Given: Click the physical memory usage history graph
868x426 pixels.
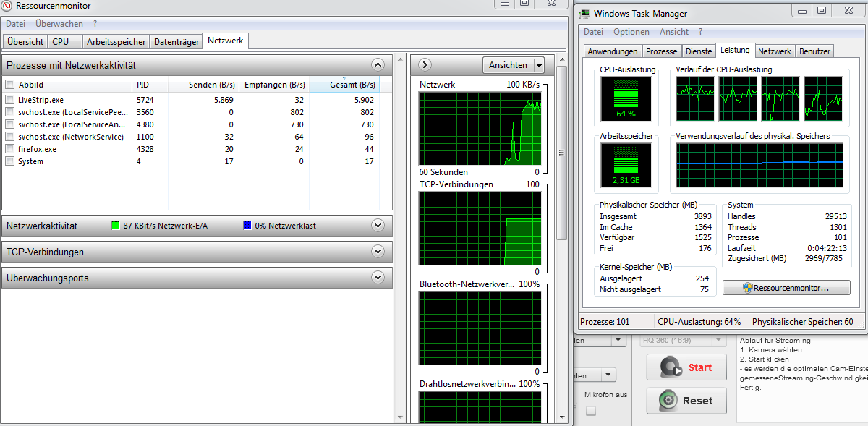Looking at the screenshot, I should click(x=759, y=165).
